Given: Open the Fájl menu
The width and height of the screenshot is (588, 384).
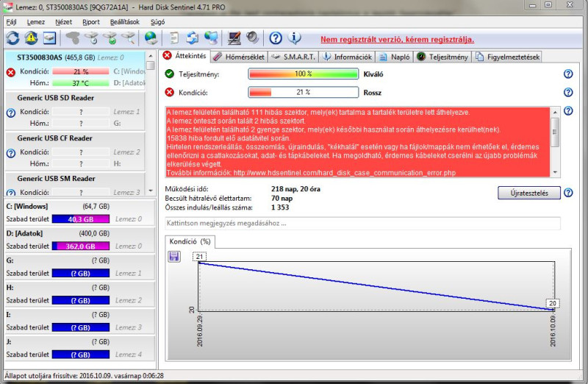Looking at the screenshot, I should [x=11, y=22].
